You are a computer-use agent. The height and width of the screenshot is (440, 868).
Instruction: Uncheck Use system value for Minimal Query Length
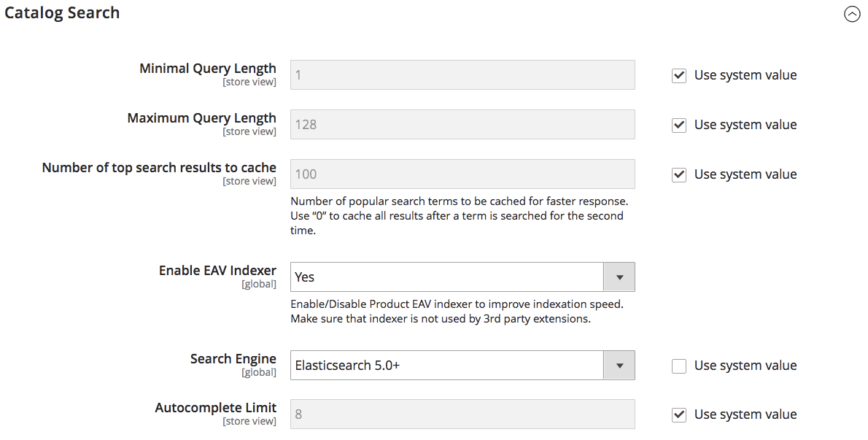(x=678, y=75)
